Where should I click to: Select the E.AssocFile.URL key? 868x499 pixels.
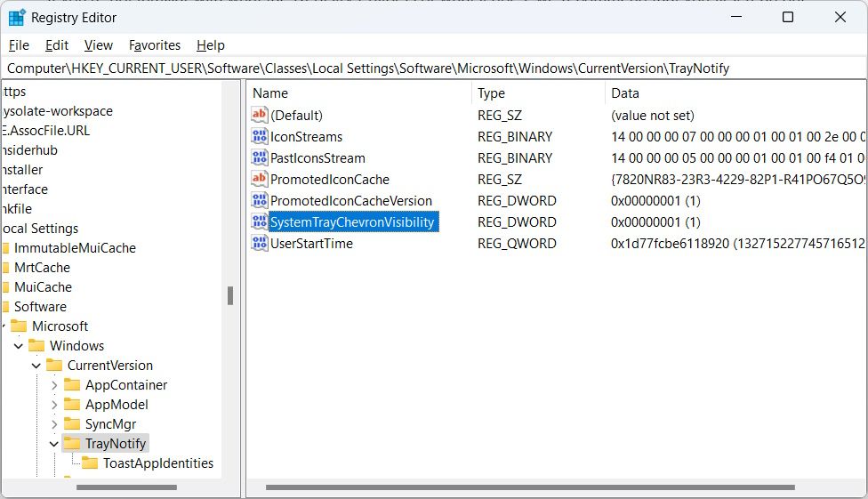(45, 130)
